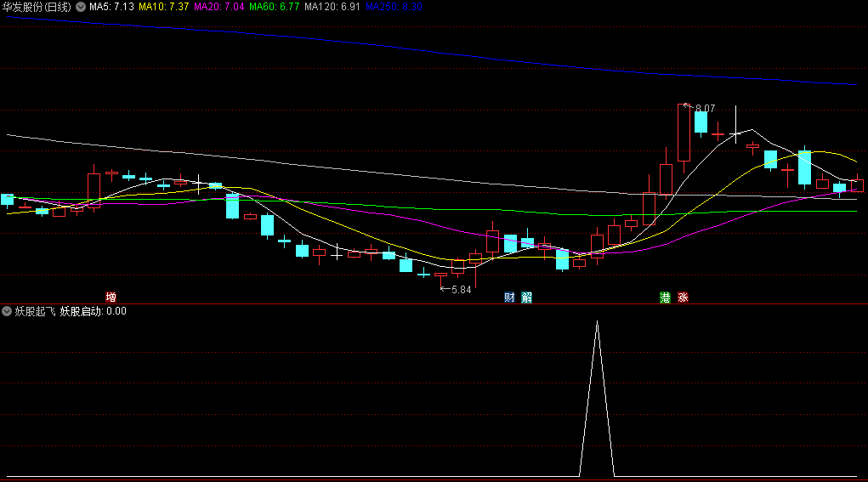Screen dimensions: 868x482
Task: Select the MA10: 7.37 label
Action: click(x=163, y=7)
